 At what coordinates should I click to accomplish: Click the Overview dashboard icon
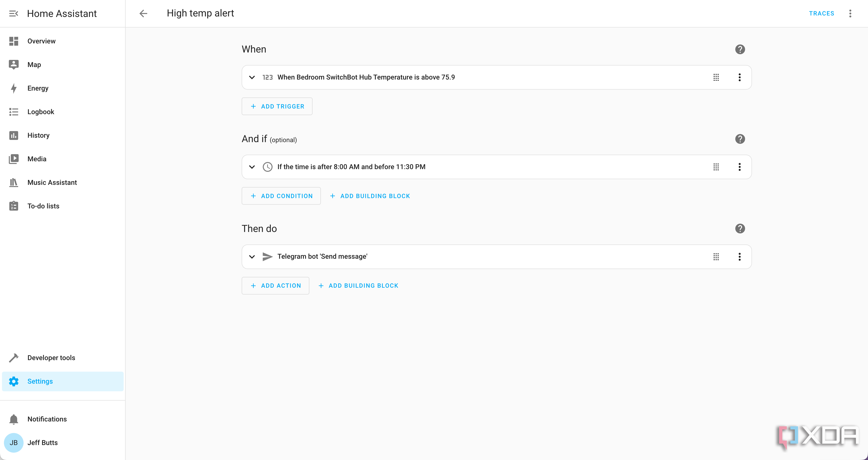[13, 41]
